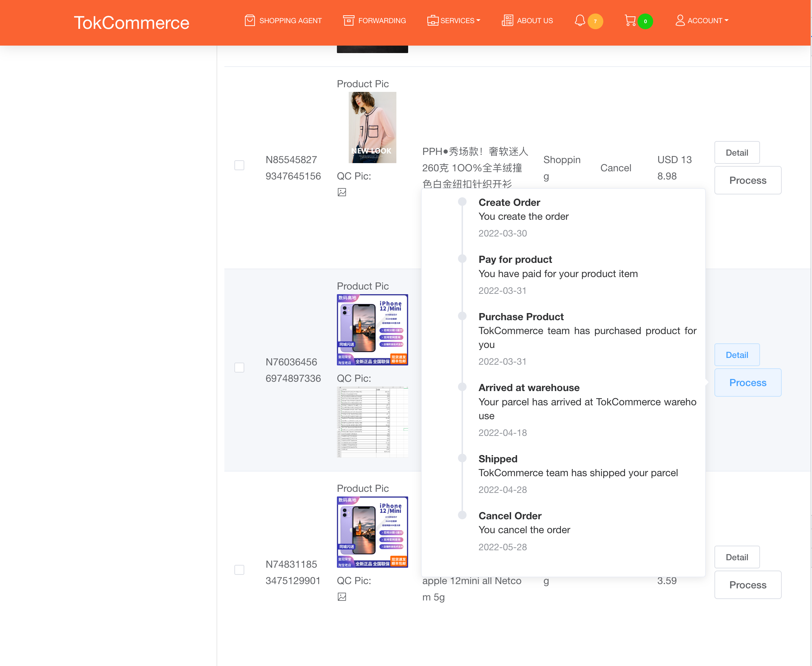Click the notification badge showing 7
The height and width of the screenshot is (666, 812).
[x=595, y=22]
